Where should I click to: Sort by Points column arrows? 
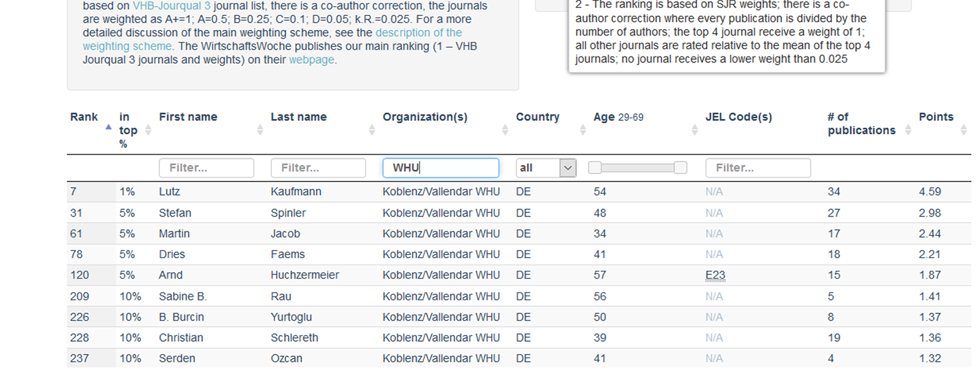click(x=963, y=130)
